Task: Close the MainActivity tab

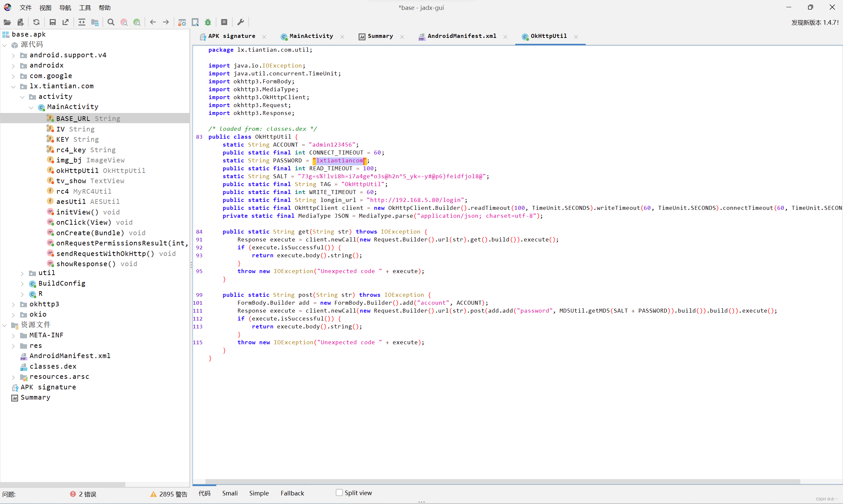Action: [x=342, y=37]
